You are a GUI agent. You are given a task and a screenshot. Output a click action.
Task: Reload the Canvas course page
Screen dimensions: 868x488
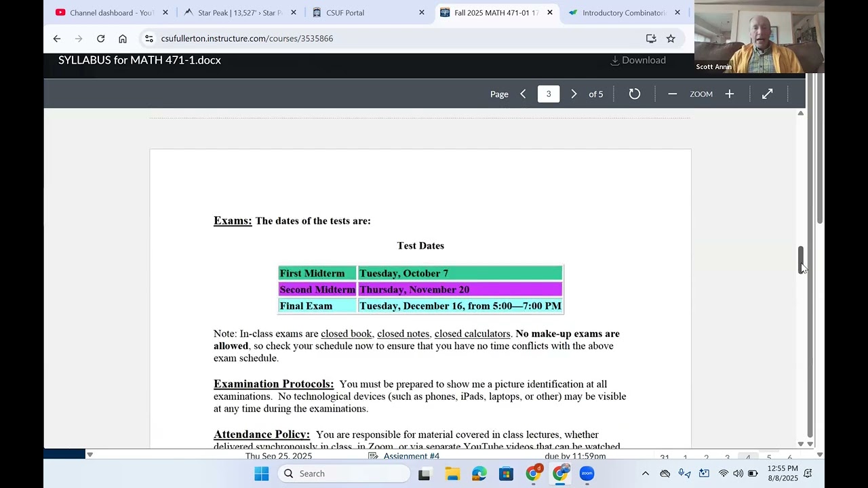100,39
